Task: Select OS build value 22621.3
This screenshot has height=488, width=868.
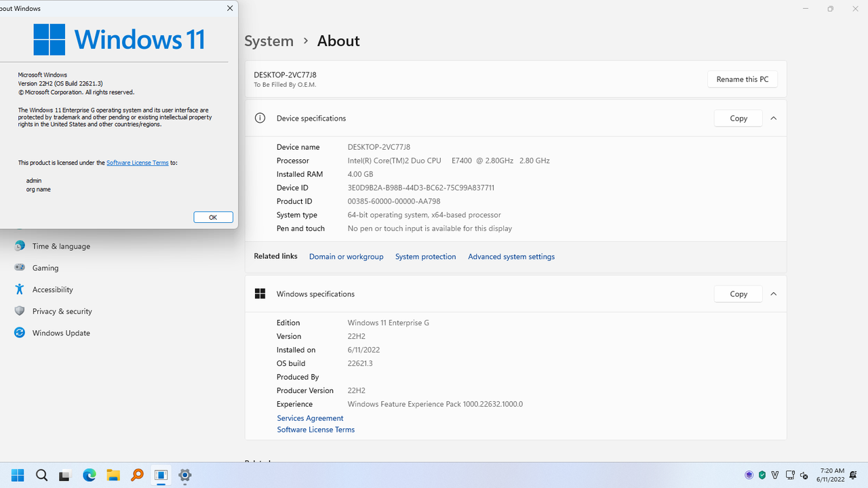Action: point(360,363)
